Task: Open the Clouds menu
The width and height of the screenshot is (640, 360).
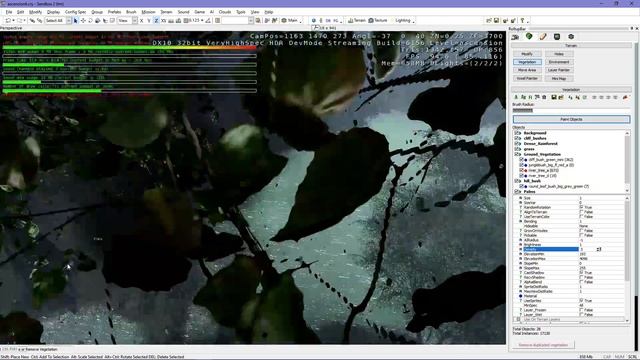Action: (x=225, y=12)
